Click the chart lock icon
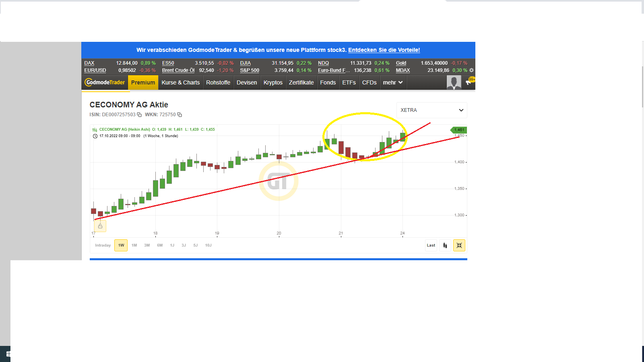Viewport: 644px width, 362px height. point(100,226)
